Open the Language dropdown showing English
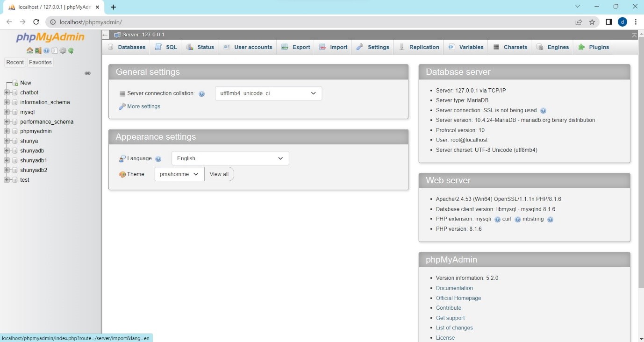 (230, 158)
